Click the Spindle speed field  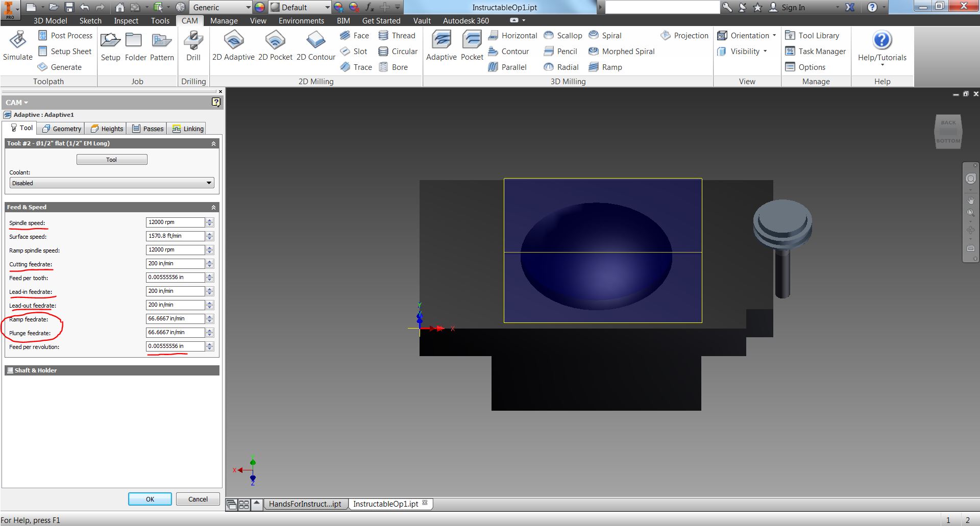(x=176, y=222)
